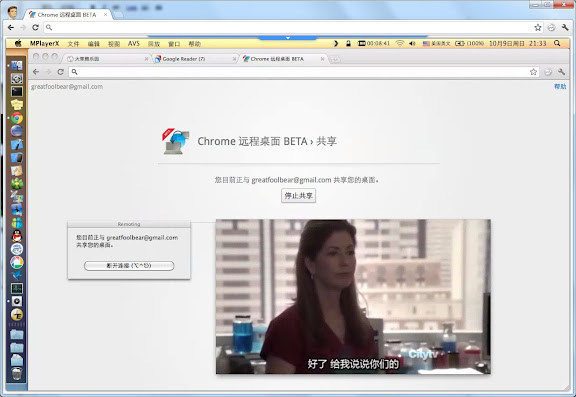Open the 00:08:41 timer status menu
The height and width of the screenshot is (397, 576).
click(x=374, y=43)
